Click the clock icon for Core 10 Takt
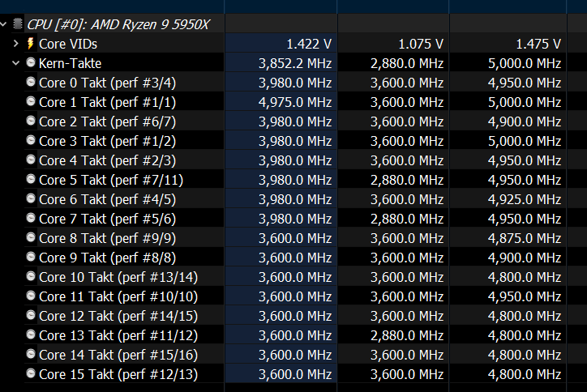The height and width of the screenshot is (392, 587). [30, 276]
